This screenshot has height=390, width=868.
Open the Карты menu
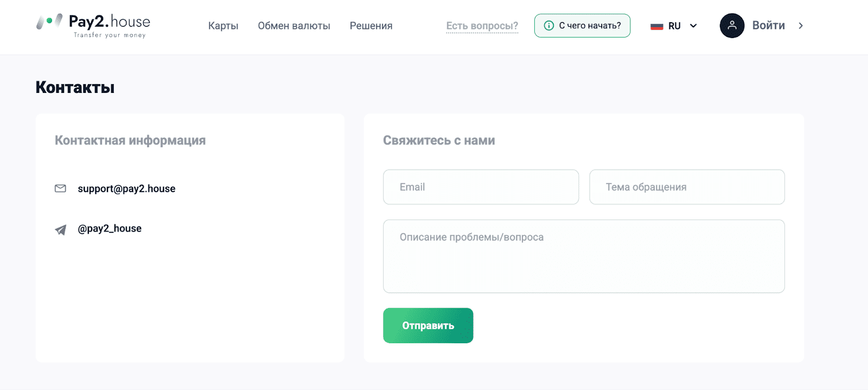click(x=223, y=26)
